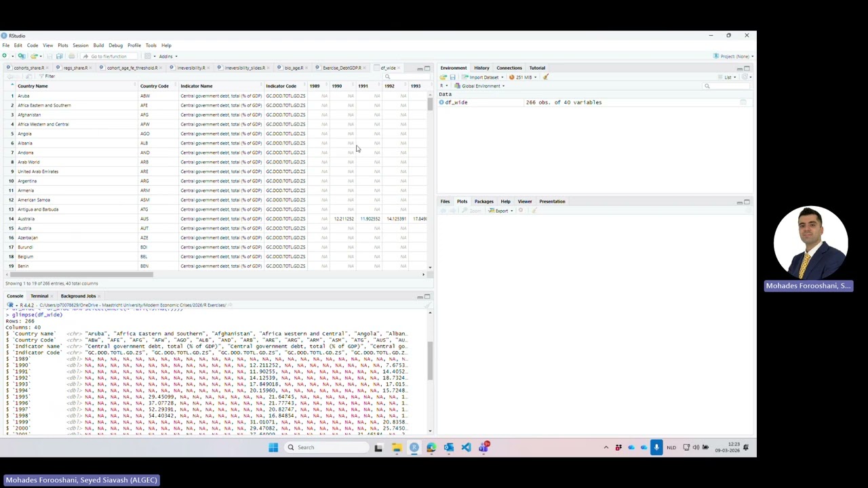Switch to the Terminal tab
This screenshot has width=868, height=488.
pyautogui.click(x=39, y=296)
